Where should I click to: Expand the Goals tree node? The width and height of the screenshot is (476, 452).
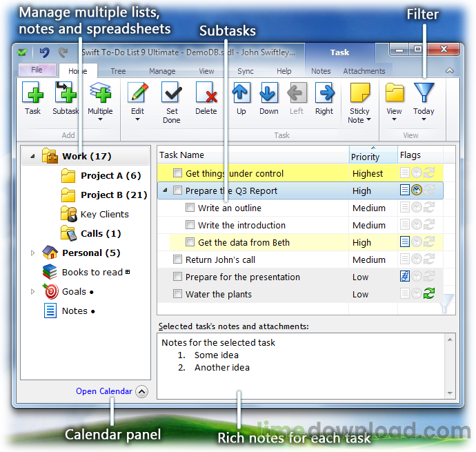pos(32,292)
